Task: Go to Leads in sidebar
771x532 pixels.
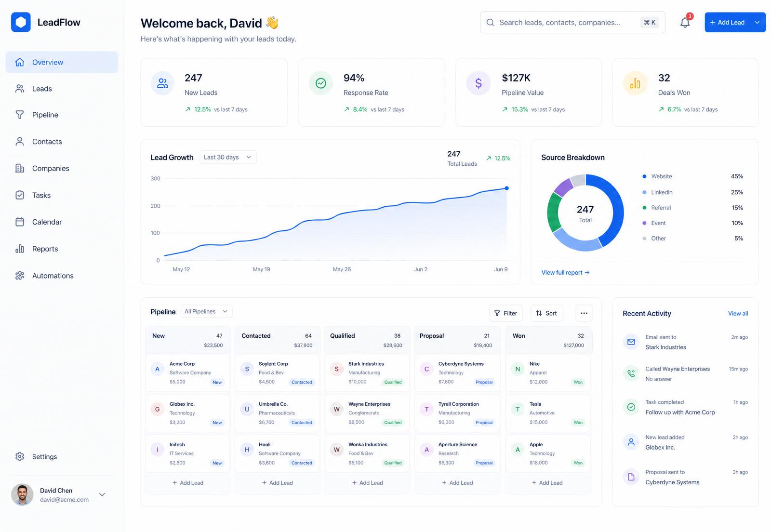Action: click(x=62, y=89)
